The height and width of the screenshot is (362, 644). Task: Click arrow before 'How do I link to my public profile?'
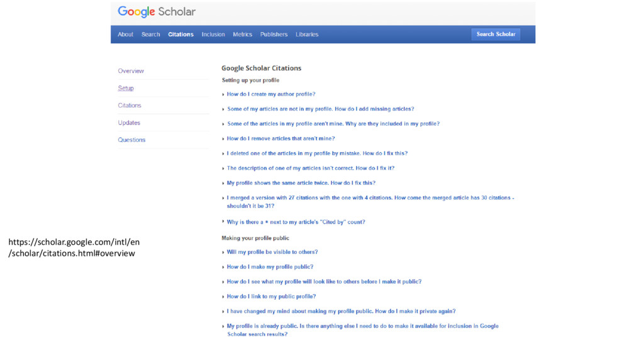[223, 297]
